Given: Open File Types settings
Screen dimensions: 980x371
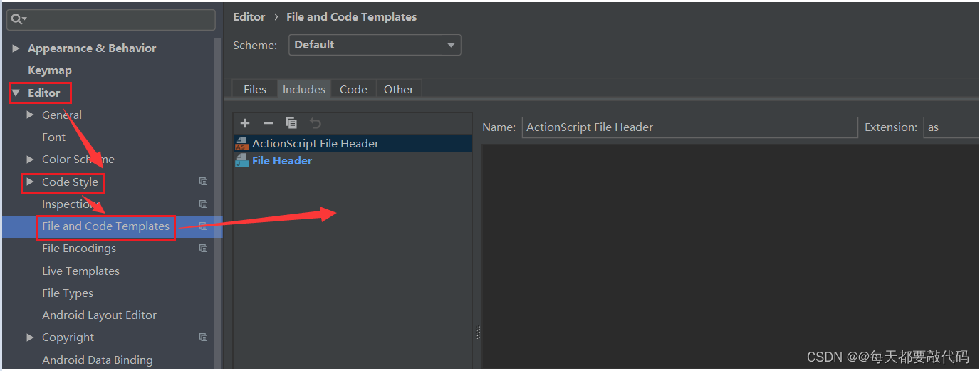Looking at the screenshot, I should [x=68, y=293].
